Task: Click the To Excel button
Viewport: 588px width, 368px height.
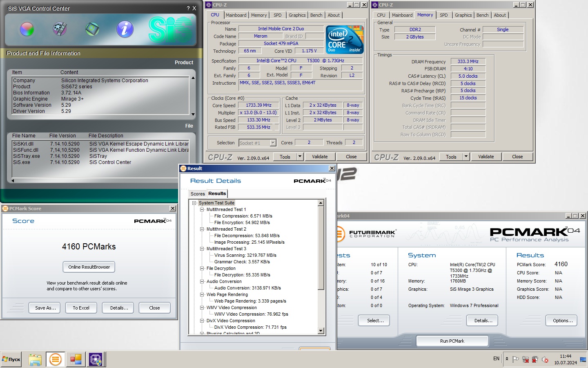Action: click(x=81, y=308)
